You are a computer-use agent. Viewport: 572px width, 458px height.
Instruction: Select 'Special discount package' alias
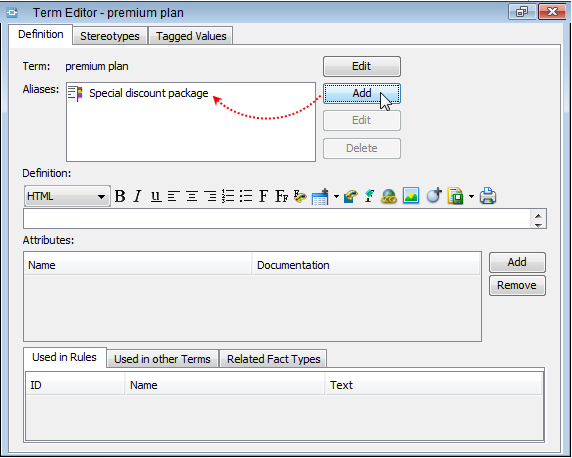(x=148, y=93)
